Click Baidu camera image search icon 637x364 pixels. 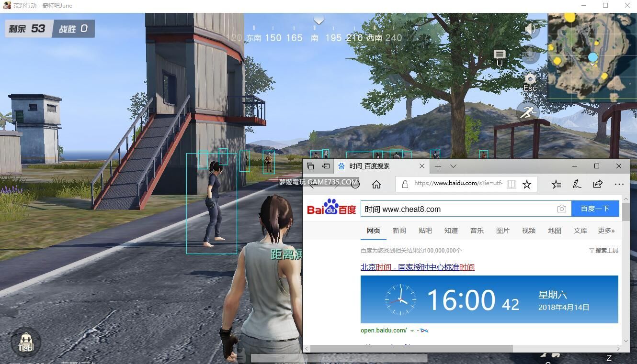point(561,209)
